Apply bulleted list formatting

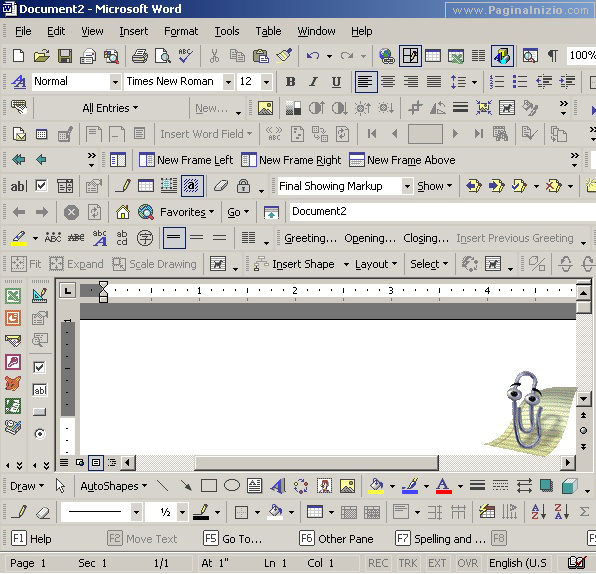520,82
